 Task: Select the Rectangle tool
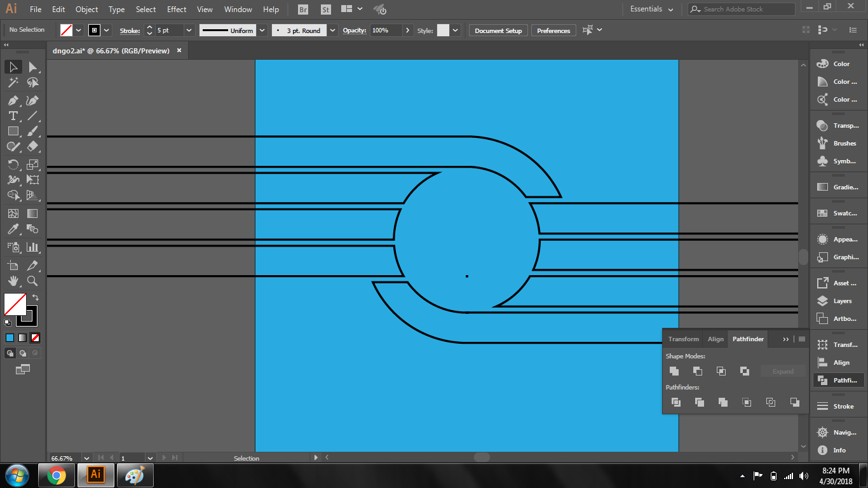click(x=13, y=131)
